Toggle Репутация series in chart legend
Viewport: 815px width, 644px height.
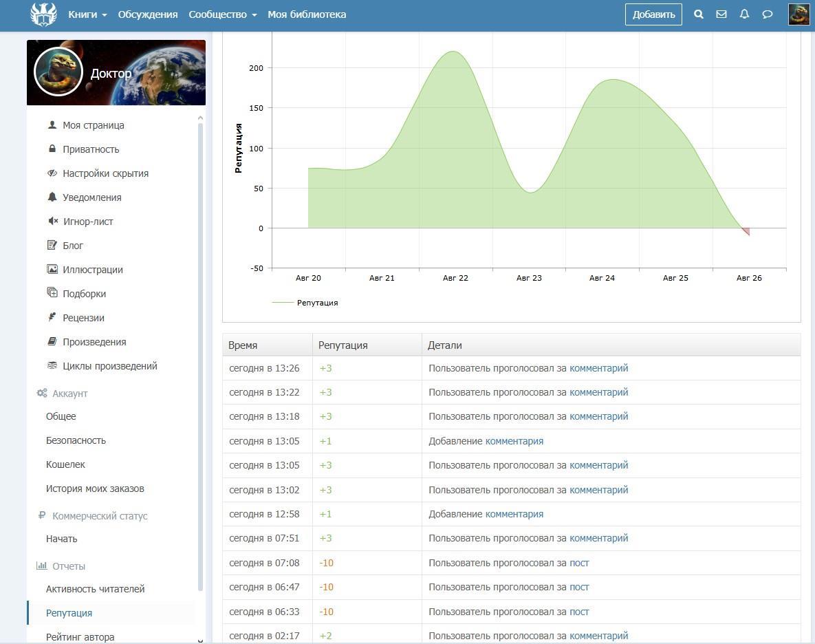pos(316,303)
